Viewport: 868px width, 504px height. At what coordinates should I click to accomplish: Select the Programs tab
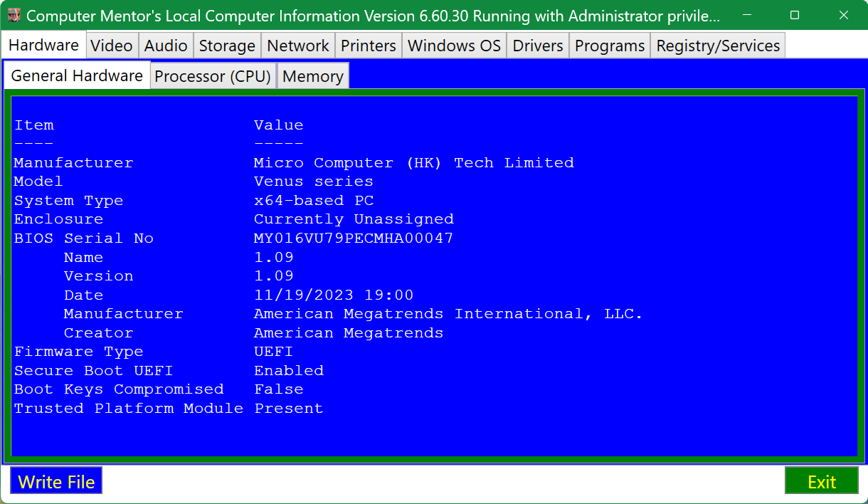[610, 46]
